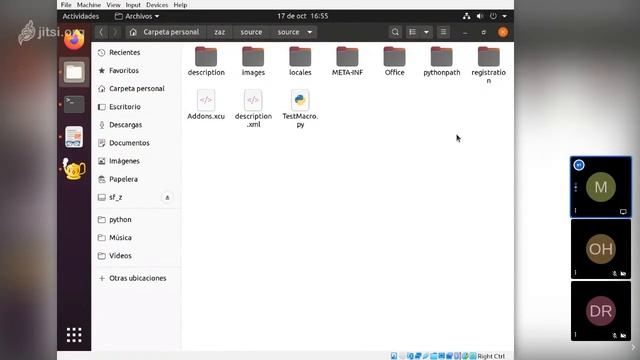Open the source path dropdown arrow
The image size is (640, 360).
(310, 32)
